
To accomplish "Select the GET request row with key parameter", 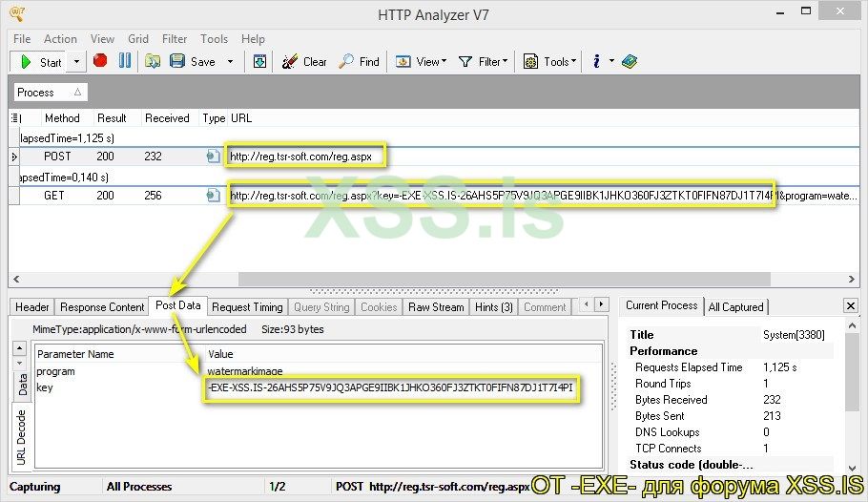I will click(x=434, y=195).
